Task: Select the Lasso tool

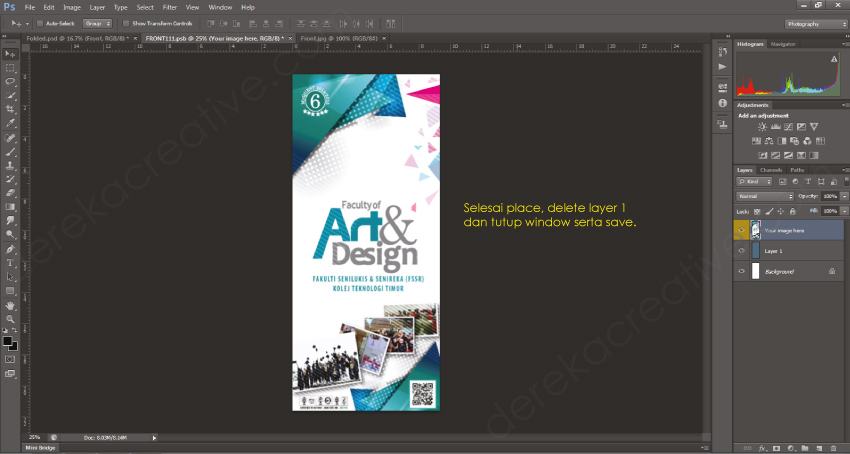Action: 11,81
